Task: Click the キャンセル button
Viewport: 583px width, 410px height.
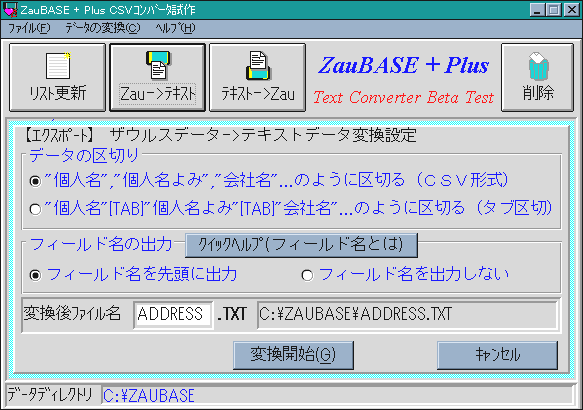Action: pos(497,355)
